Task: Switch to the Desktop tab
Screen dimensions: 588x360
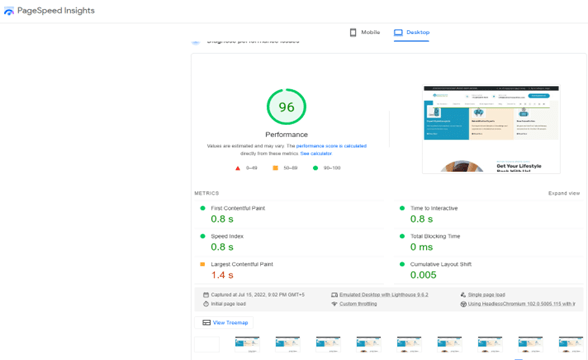Action: click(411, 33)
